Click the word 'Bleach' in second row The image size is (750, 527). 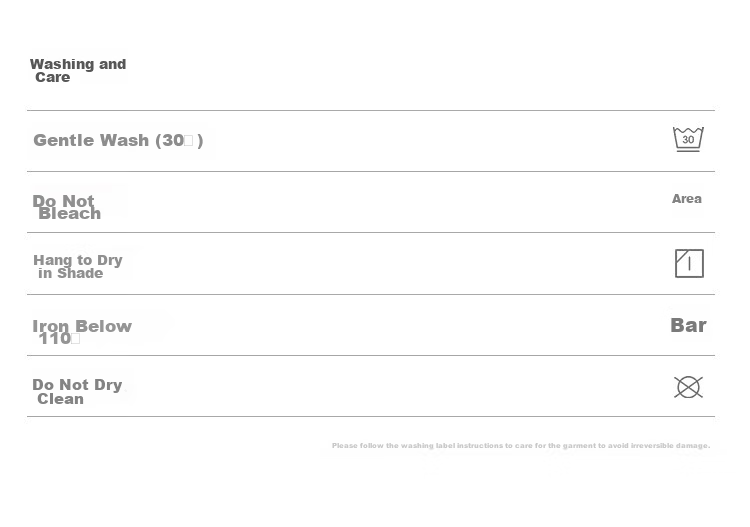click(69, 213)
